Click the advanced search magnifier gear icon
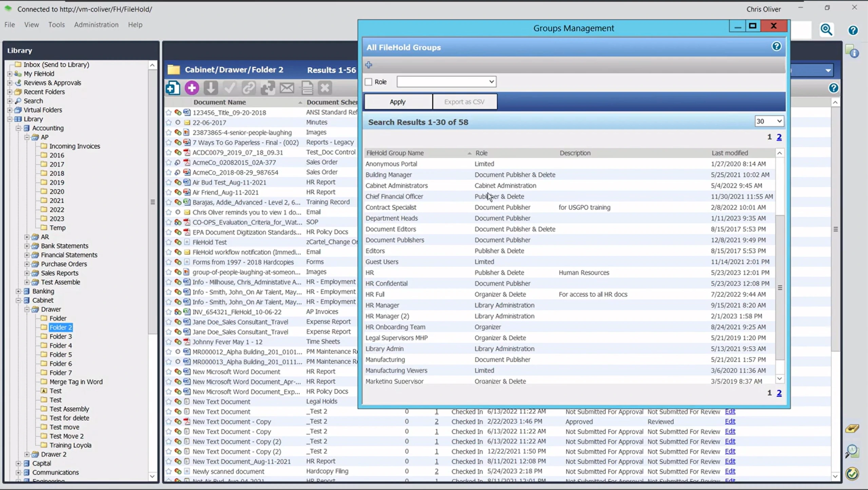The width and height of the screenshot is (868, 490). pyautogui.click(x=826, y=30)
